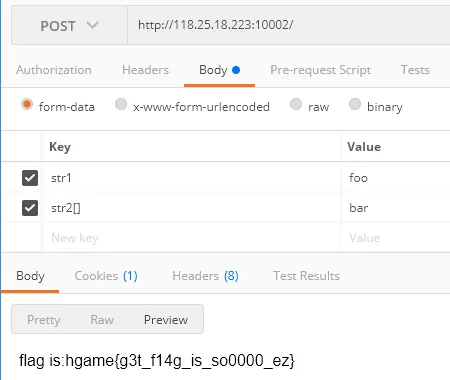This screenshot has height=380, width=450.
Task: Switch response view to Raw
Action: click(102, 320)
